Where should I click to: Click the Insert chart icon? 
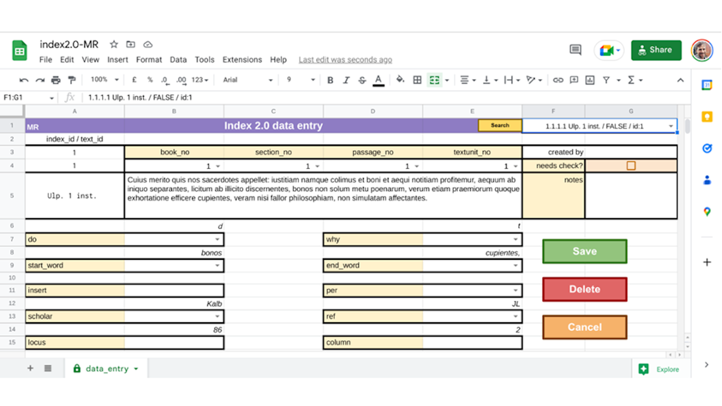[590, 80]
